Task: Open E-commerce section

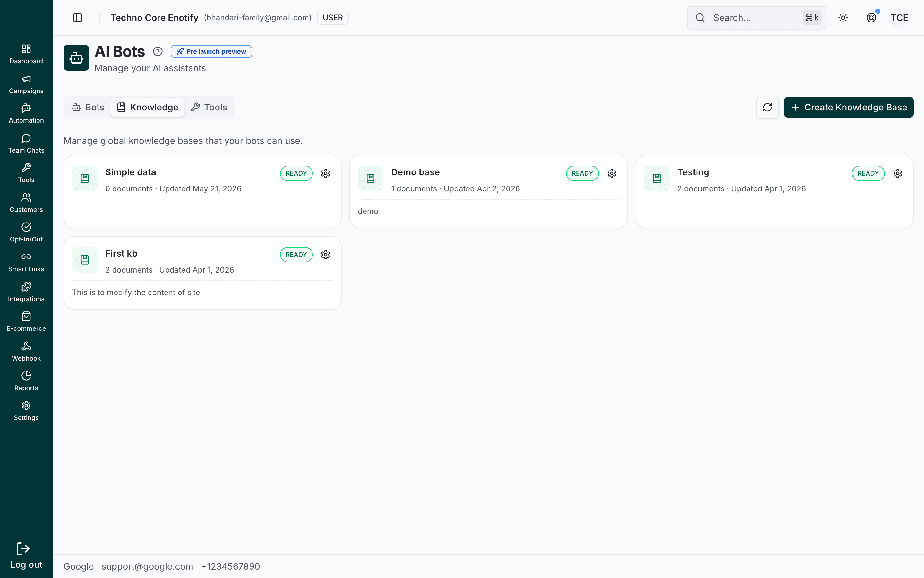Action: pos(26,322)
